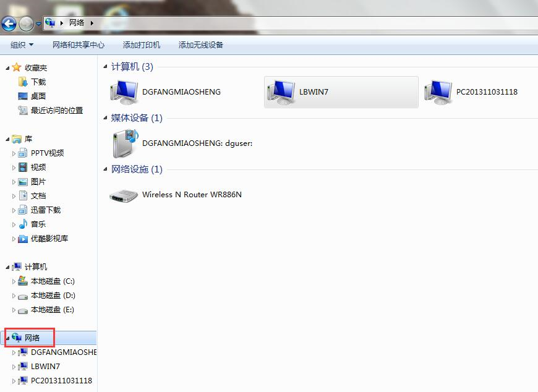Viewport: 538px width, 392px height.
Task: Expand root arrow before 网络 in address bar
Action: coord(61,23)
